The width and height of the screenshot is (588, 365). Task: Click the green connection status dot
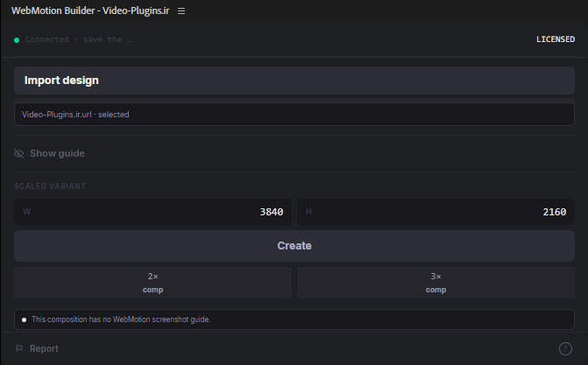pos(17,40)
